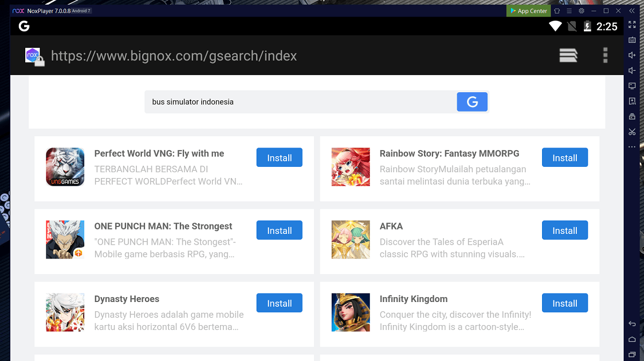Open the 'Dynasty Heroes' title
Viewport: 644px width, 361px height.
pos(127,299)
